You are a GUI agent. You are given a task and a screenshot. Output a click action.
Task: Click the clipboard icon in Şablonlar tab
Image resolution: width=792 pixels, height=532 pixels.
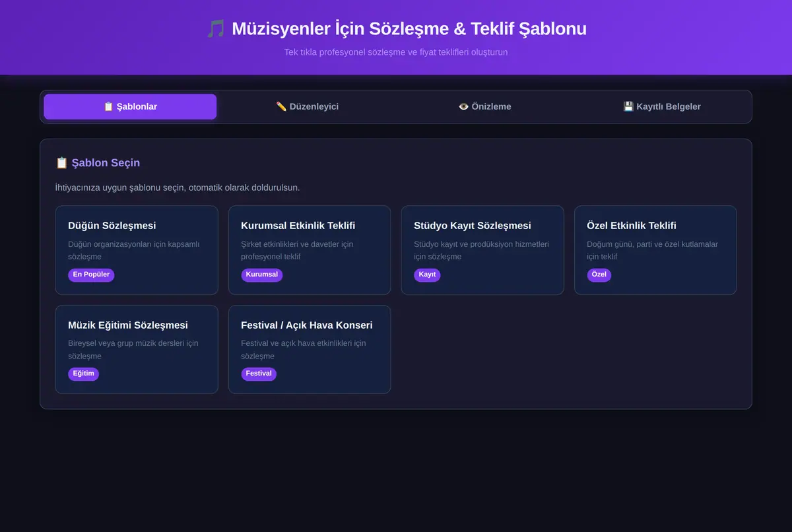pyautogui.click(x=109, y=106)
